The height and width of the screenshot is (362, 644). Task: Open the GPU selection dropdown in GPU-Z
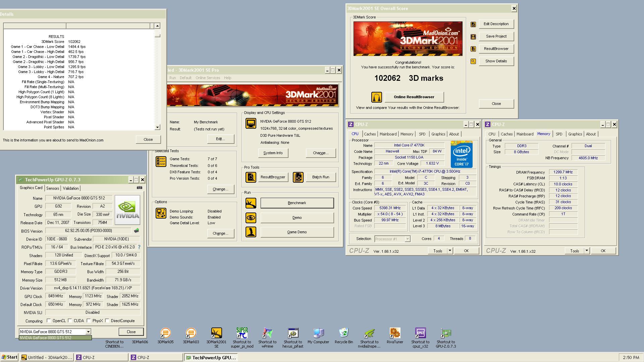click(88, 331)
